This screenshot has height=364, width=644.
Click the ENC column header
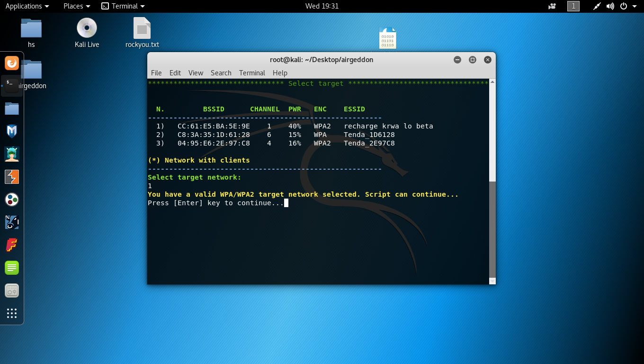tap(320, 109)
